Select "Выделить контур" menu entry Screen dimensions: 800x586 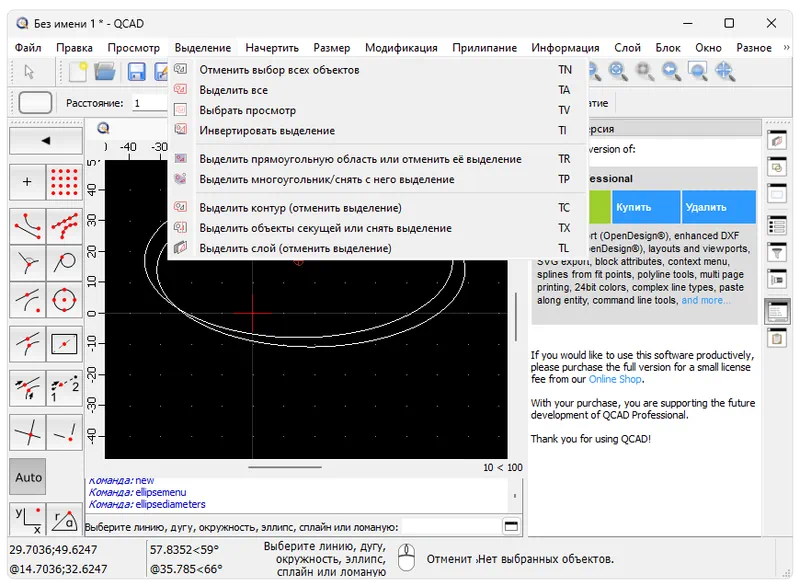(378, 208)
